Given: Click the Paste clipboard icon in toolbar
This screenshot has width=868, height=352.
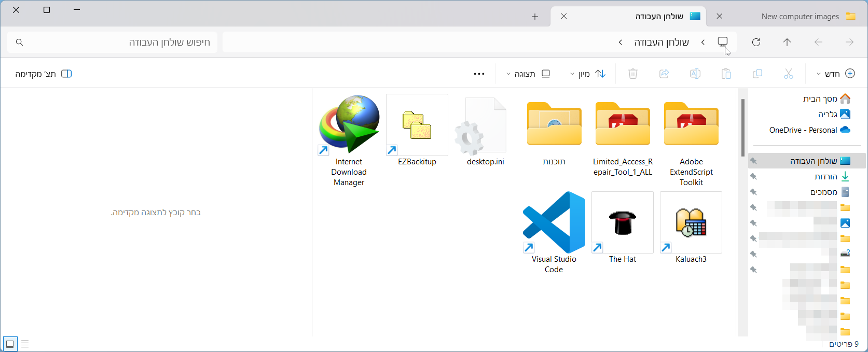Looking at the screenshot, I should pyautogui.click(x=726, y=74).
